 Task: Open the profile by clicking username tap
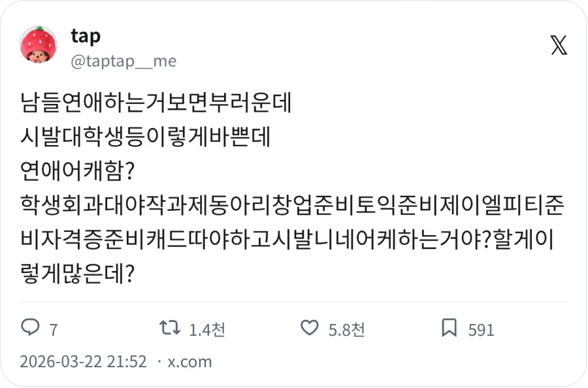[x=86, y=37]
